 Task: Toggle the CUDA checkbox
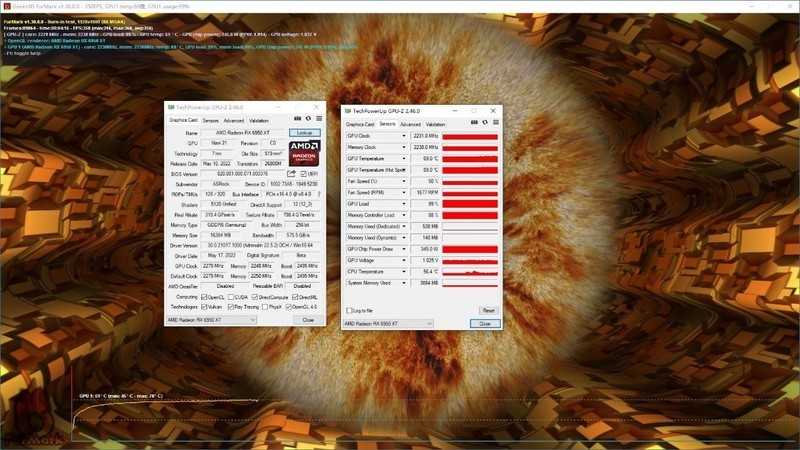[x=231, y=297]
